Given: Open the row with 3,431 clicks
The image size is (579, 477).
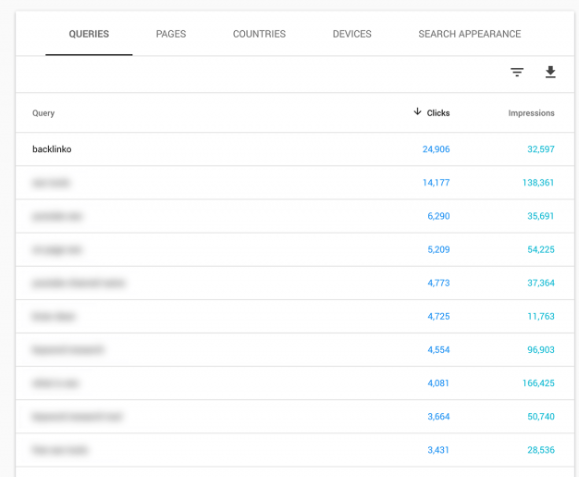Looking at the screenshot, I should (295, 450).
